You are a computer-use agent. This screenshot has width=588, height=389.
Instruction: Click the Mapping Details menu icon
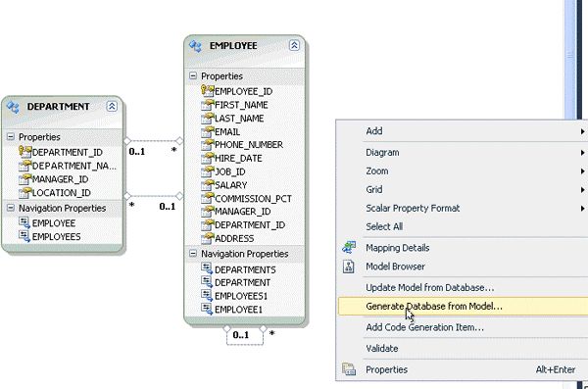point(349,248)
